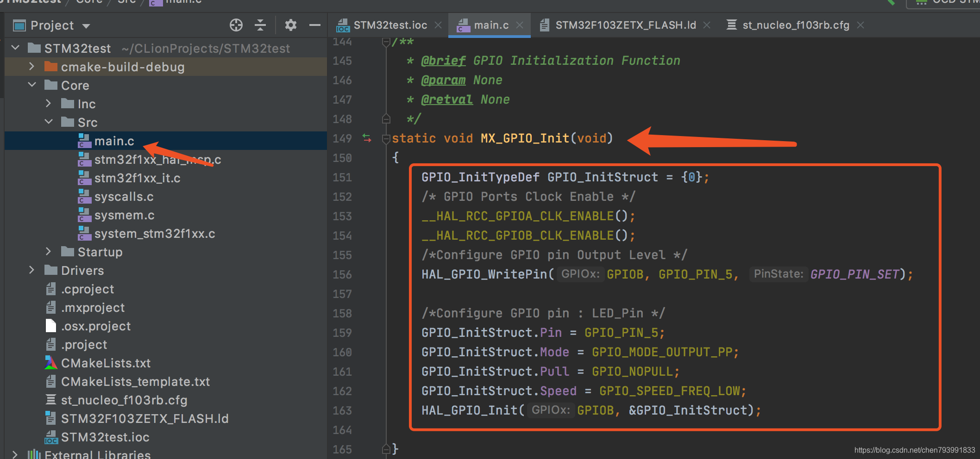Screen dimensions: 980x459
Task: Expand the cmake-build-debug folder
Action: [x=31, y=66]
